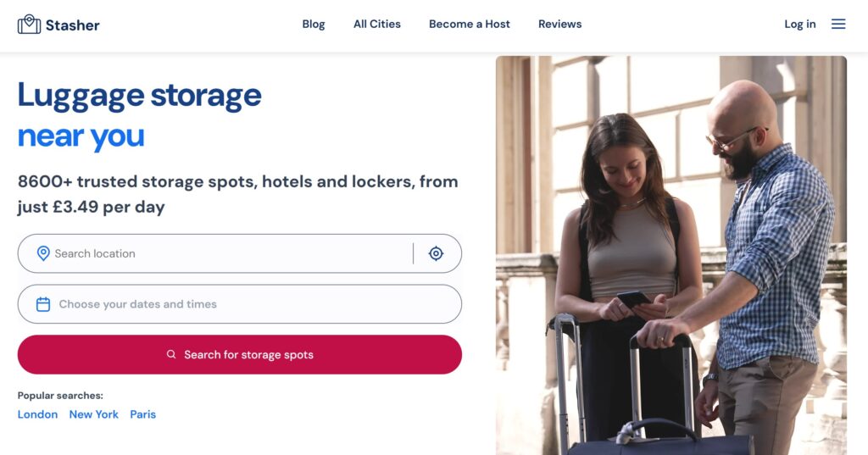Open the dates and times picker
Screen dimensions: 868x455
click(x=240, y=304)
